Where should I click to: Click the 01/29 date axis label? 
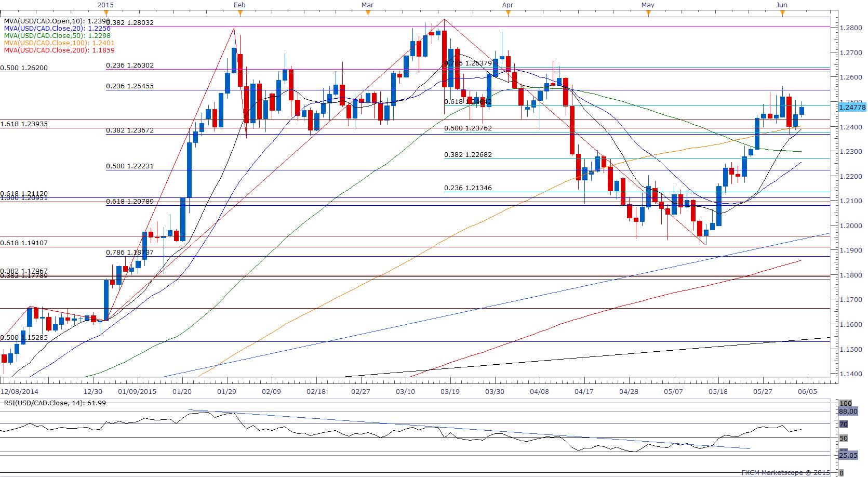226,392
